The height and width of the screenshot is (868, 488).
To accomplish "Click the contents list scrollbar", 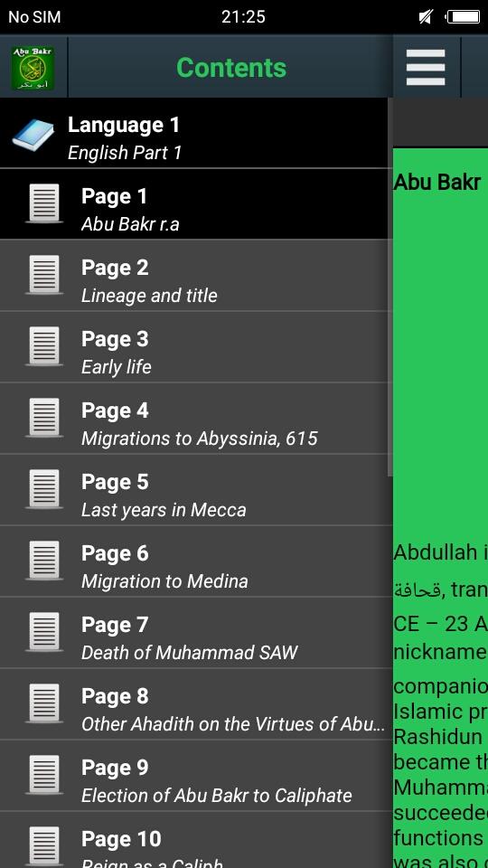I will [390, 287].
